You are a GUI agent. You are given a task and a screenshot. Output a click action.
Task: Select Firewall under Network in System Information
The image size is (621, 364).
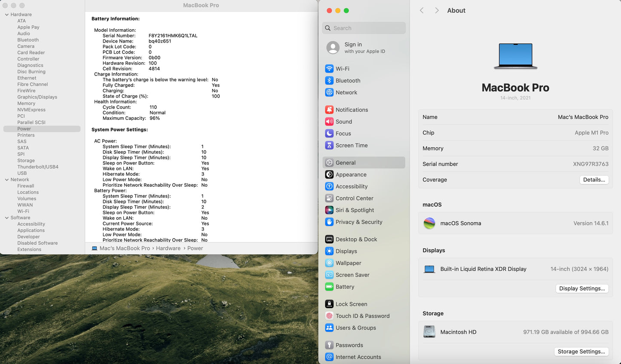point(26,186)
